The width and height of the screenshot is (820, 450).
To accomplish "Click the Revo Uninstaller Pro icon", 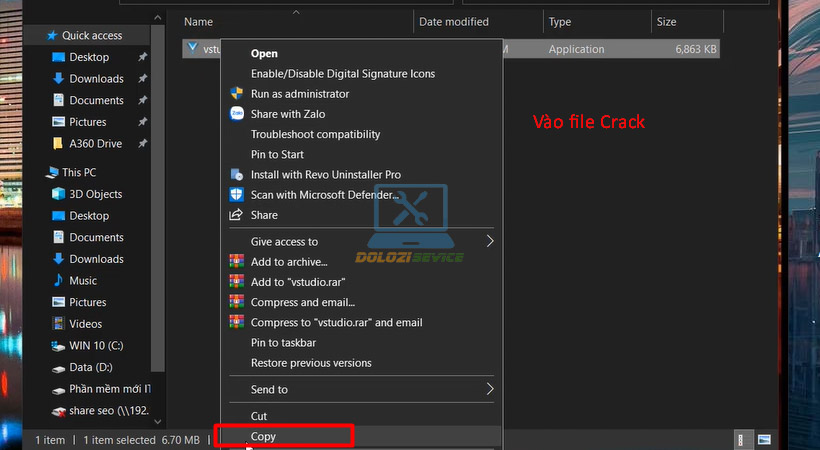I will point(236,174).
